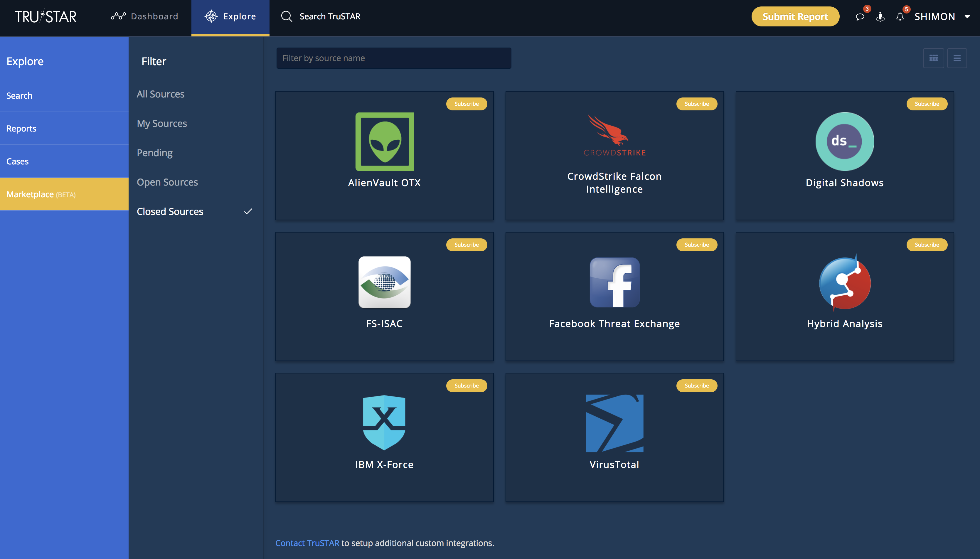The height and width of the screenshot is (559, 980).
Task: Open Facebook Threat Exchange title
Action: pyautogui.click(x=614, y=324)
